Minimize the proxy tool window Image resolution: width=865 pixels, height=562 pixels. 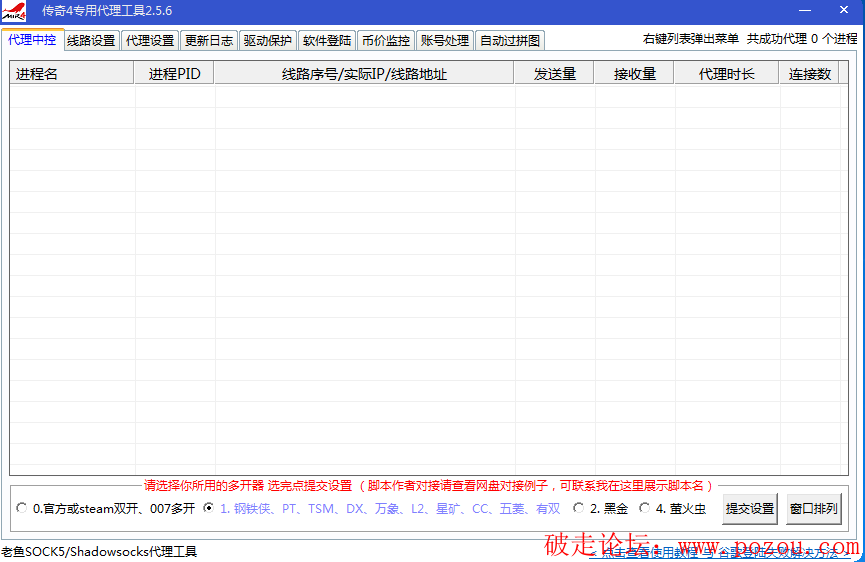pos(805,10)
